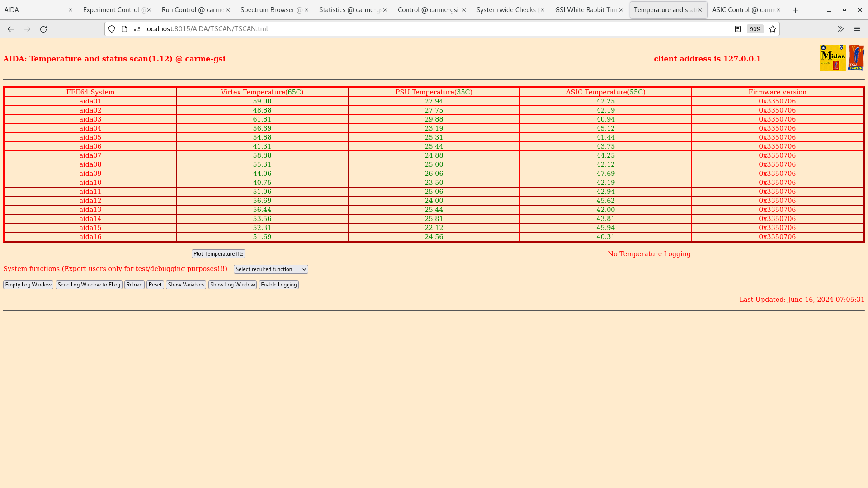The height and width of the screenshot is (488, 868).
Task: Enable Logging button click
Action: pos(278,284)
